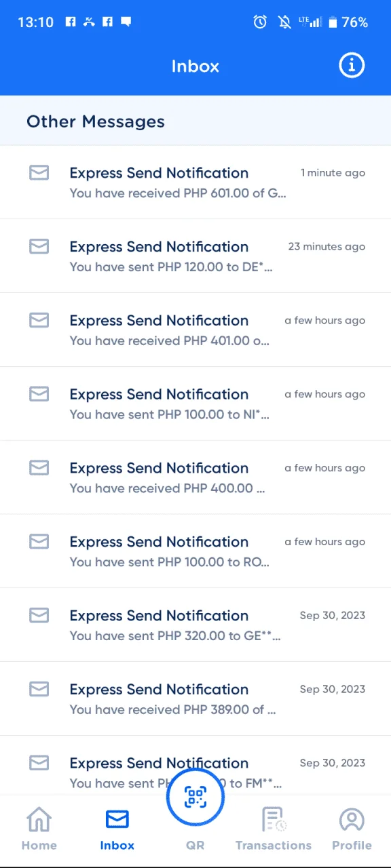The height and width of the screenshot is (868, 391).
Task: Tap the info icon in Inbox header
Action: tap(352, 65)
